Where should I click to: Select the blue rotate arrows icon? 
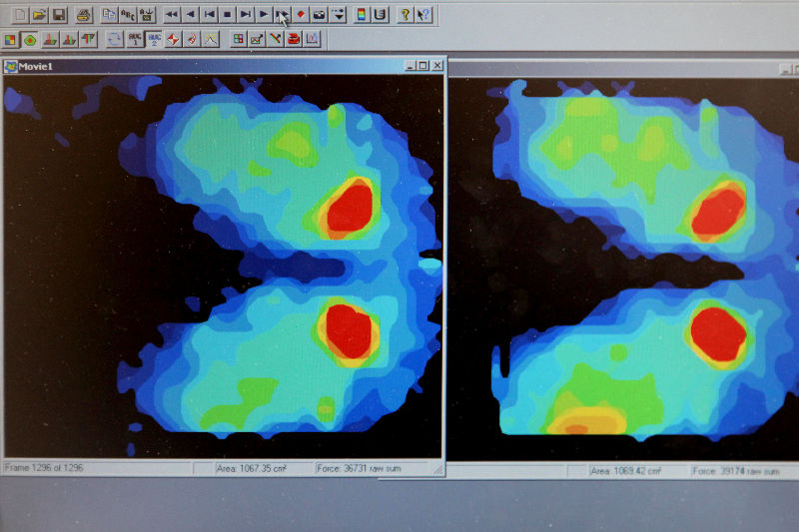pyautogui.click(x=114, y=39)
